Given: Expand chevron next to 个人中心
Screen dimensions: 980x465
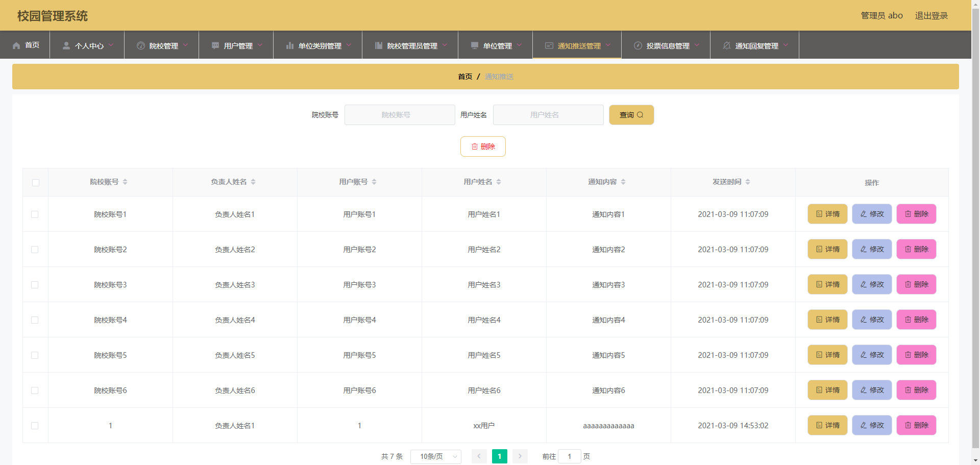Looking at the screenshot, I should coord(111,45).
